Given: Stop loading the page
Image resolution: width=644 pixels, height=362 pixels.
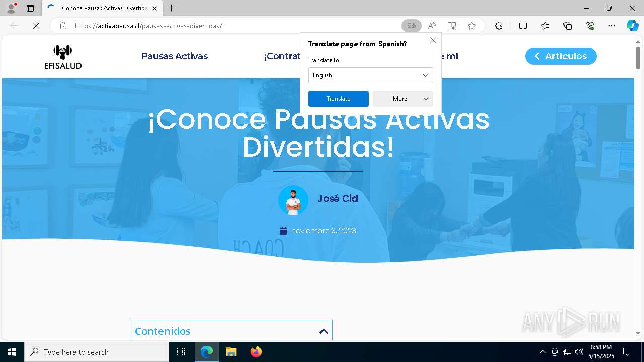Looking at the screenshot, I should point(36,26).
